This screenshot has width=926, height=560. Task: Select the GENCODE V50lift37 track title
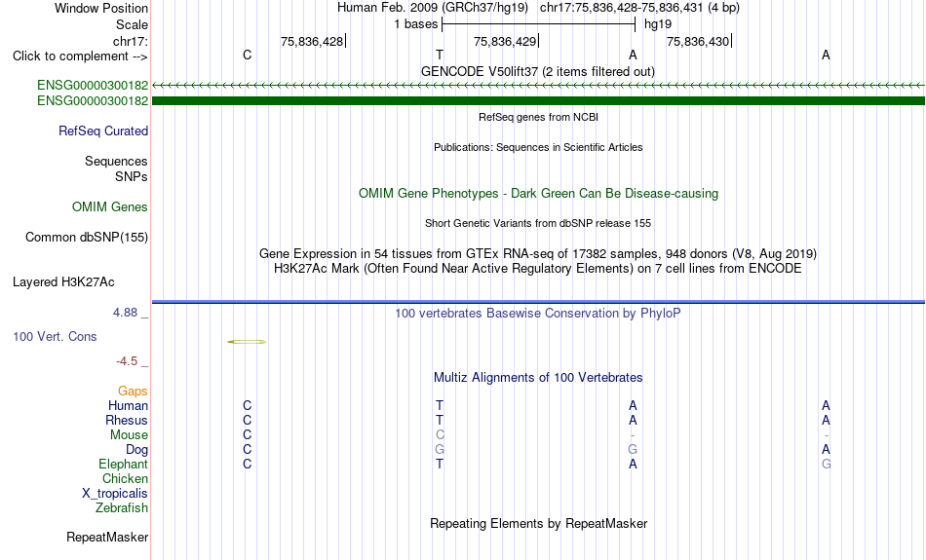point(538,71)
